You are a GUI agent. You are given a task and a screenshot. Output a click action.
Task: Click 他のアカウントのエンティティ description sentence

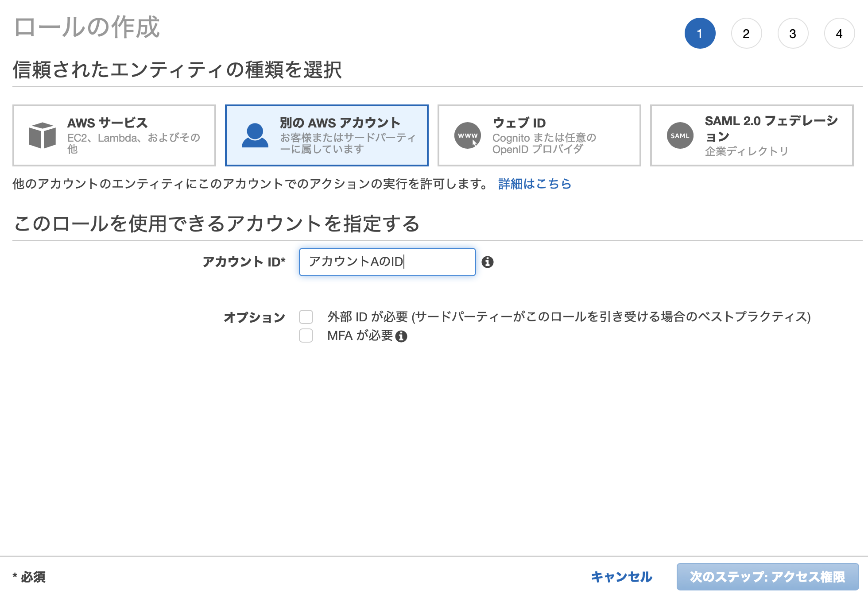pos(251,184)
